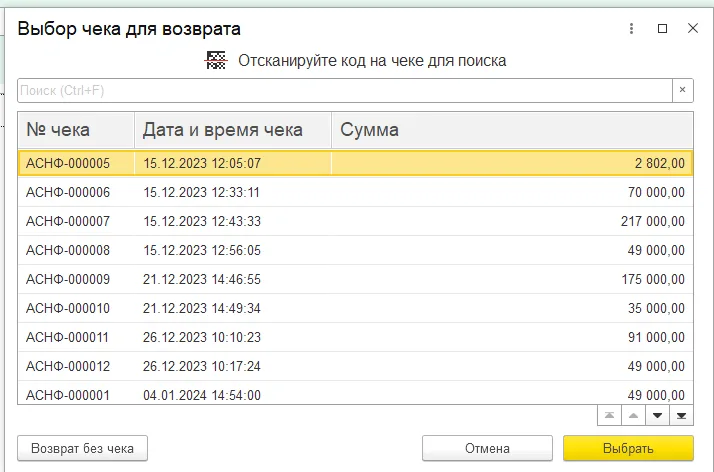Click the amount 175 000,00
Image resolution: width=714 pixels, height=472 pixels.
653,279
